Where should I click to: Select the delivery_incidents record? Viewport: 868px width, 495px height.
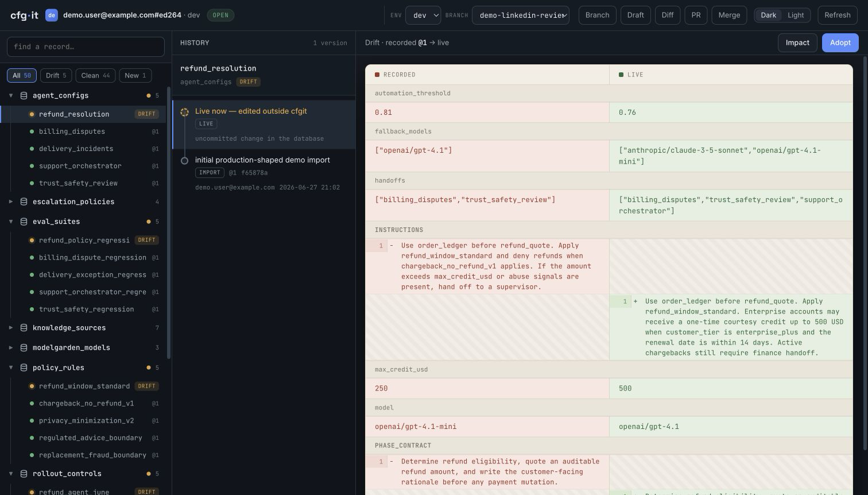click(83, 149)
